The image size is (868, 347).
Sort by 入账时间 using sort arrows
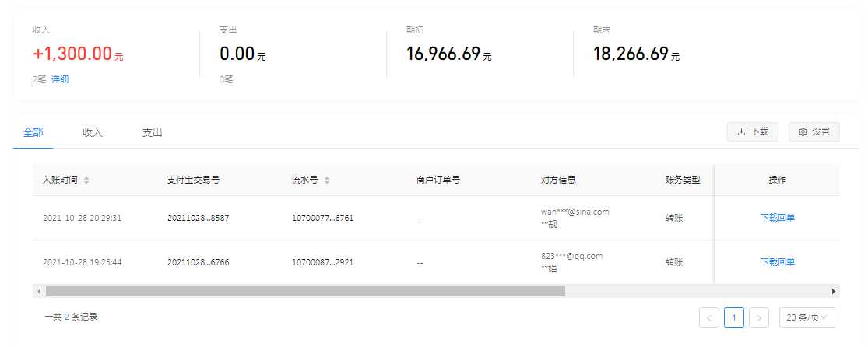pyautogui.click(x=86, y=181)
